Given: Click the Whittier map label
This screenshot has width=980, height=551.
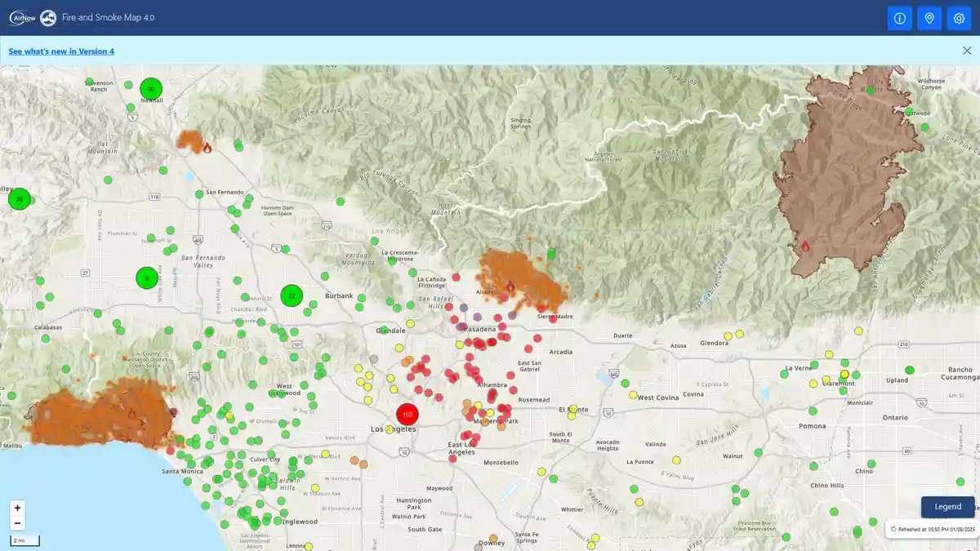Looking at the screenshot, I should (x=572, y=509).
